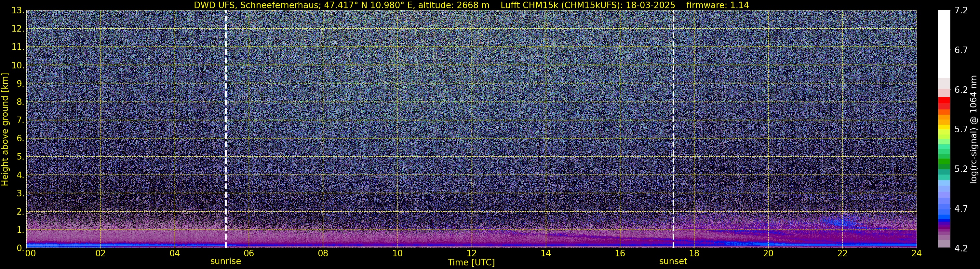
Task: Click the height tick label '12.'
Action: pyautogui.click(x=18, y=29)
